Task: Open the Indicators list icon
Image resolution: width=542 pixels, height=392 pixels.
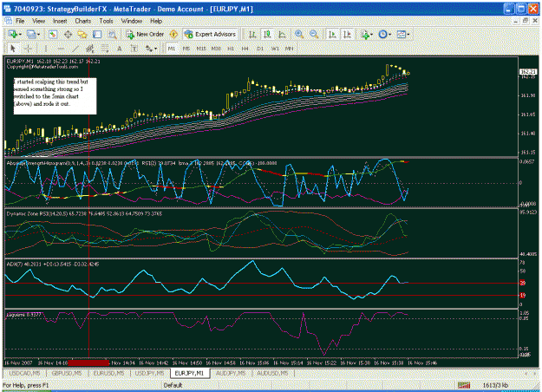Action: [365, 34]
